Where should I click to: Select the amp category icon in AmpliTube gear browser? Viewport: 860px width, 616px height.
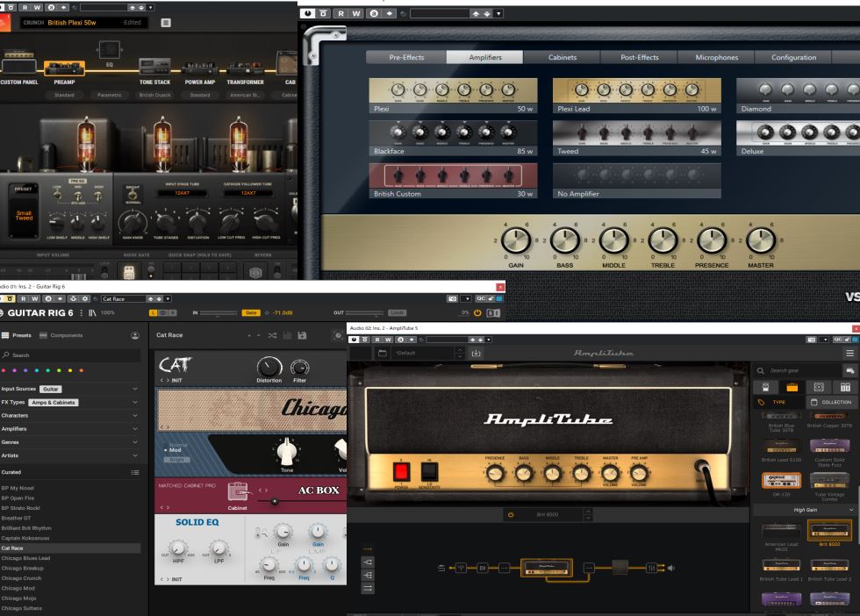[x=792, y=387]
